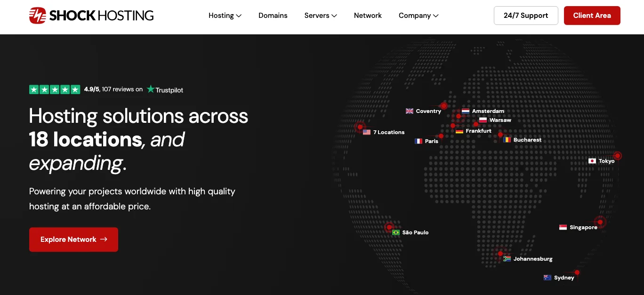Select the Netherlands flag beside Amsterdam
Viewport: 644px width, 295px height.
tap(466, 111)
